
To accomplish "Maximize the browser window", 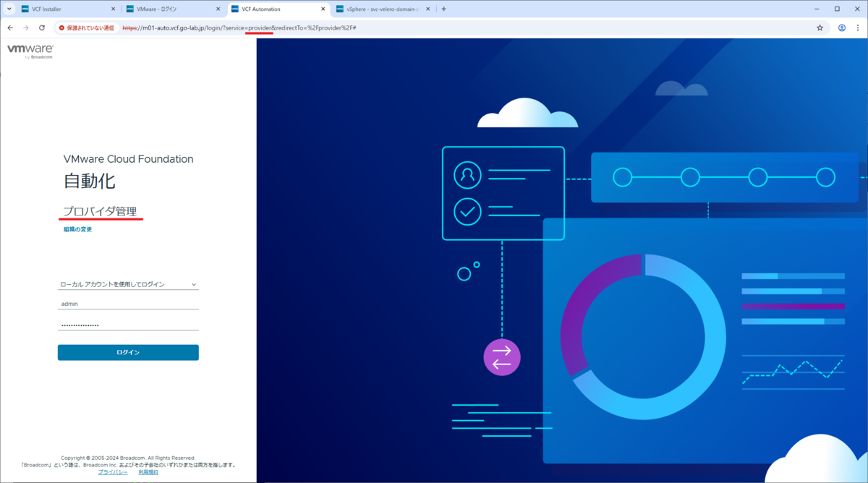I will click(x=837, y=9).
